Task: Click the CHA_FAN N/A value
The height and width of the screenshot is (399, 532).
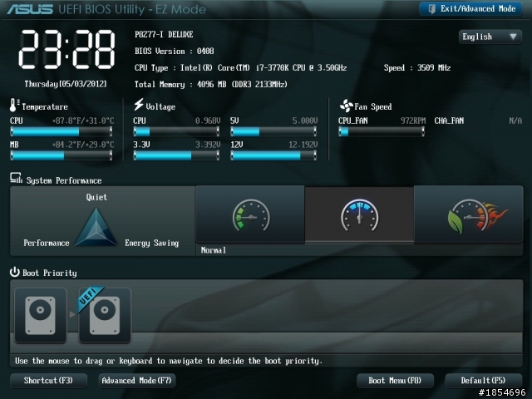Action: pyautogui.click(x=515, y=121)
